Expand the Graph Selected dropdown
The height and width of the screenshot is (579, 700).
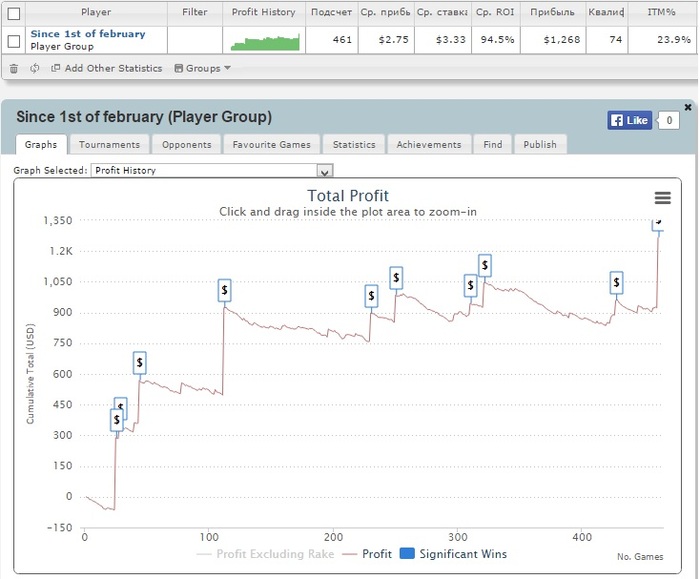point(325,171)
